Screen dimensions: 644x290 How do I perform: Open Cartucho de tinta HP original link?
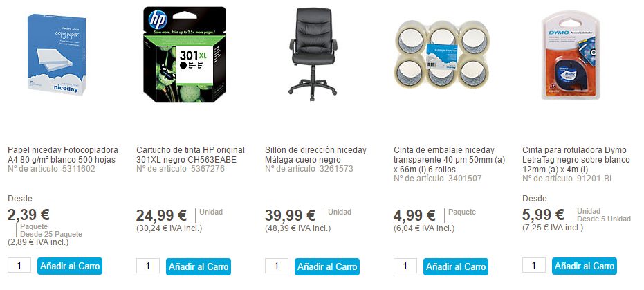tap(191, 155)
